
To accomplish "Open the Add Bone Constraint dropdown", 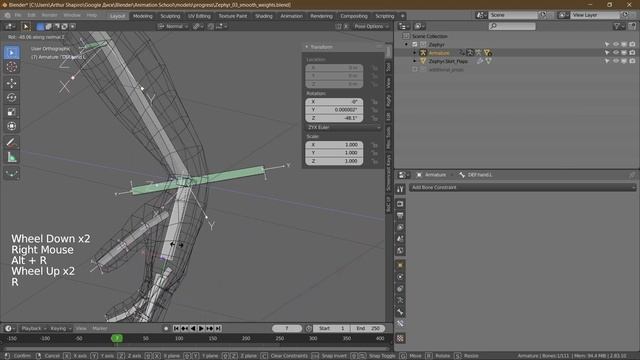I will 522,187.
